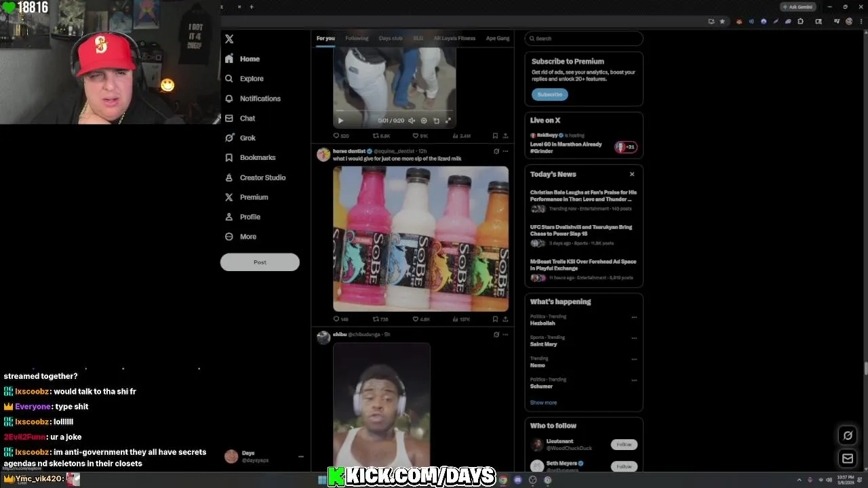Follow Seth Meyers account
Image resolution: width=868 pixels, height=488 pixels.
coord(624,466)
